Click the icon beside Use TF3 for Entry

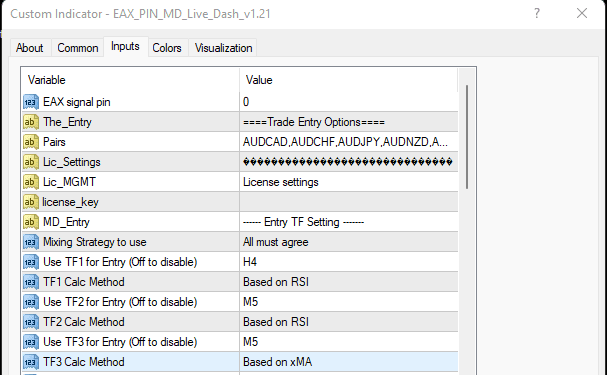point(31,342)
